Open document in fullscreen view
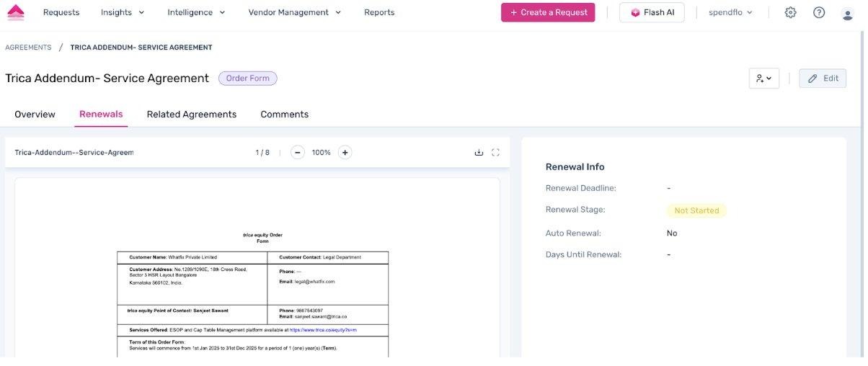 click(x=495, y=152)
